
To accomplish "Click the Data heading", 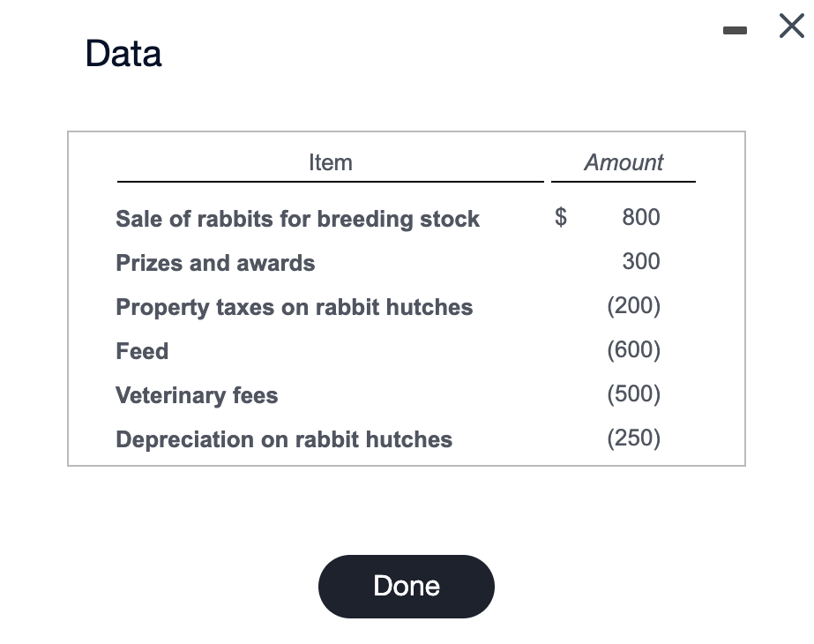I will pyautogui.click(x=123, y=54).
